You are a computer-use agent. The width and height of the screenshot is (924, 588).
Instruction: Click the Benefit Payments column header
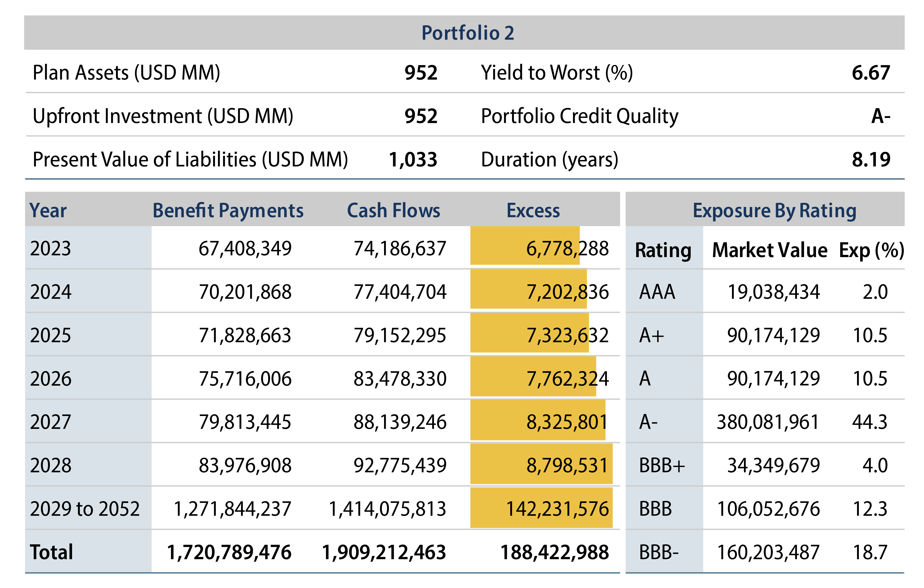click(228, 211)
